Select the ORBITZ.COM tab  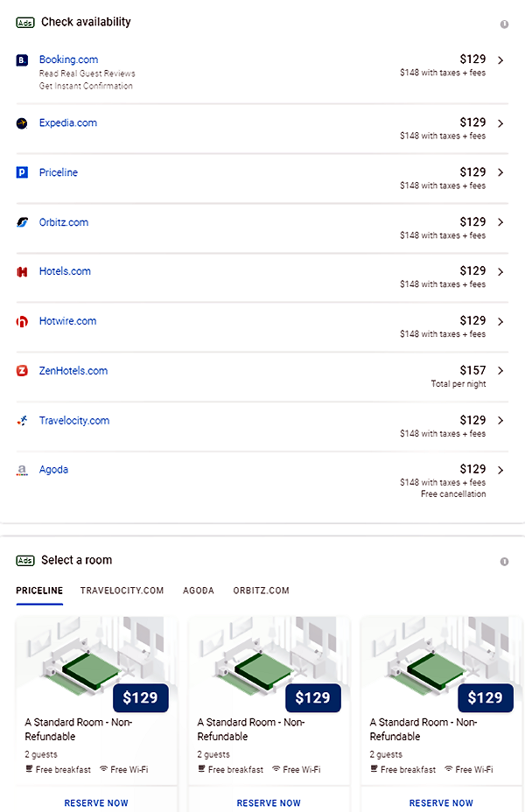pos(261,591)
